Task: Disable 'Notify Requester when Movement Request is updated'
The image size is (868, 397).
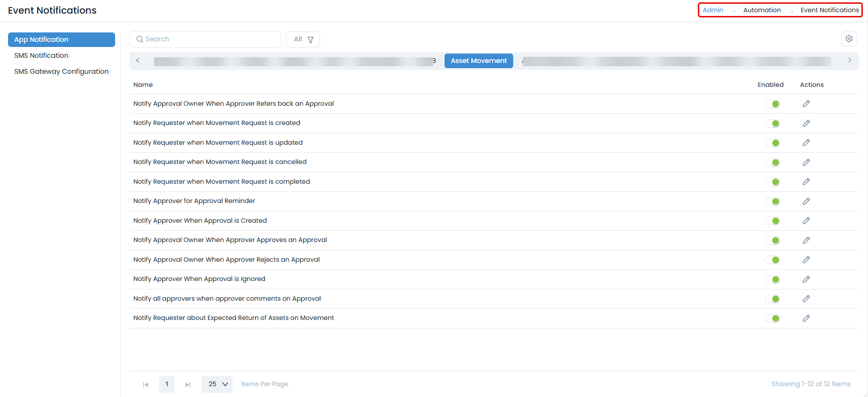Action: (772, 143)
